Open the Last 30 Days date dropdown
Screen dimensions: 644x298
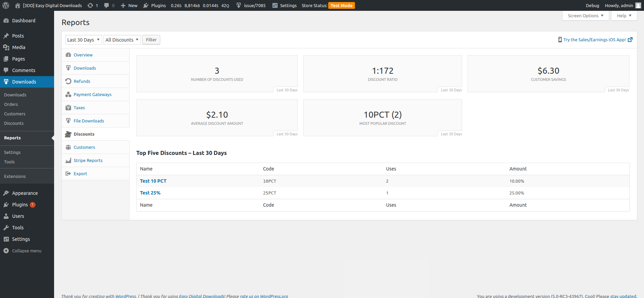pos(83,40)
